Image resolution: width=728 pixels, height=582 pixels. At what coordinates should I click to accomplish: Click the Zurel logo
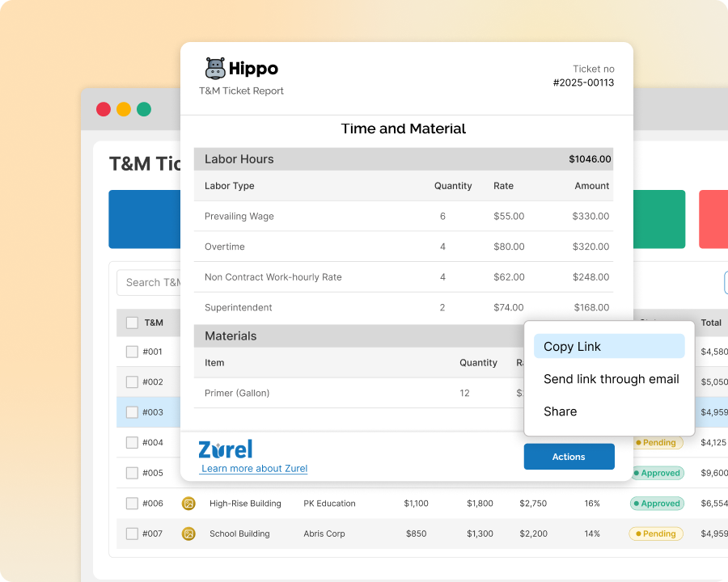pos(225,449)
